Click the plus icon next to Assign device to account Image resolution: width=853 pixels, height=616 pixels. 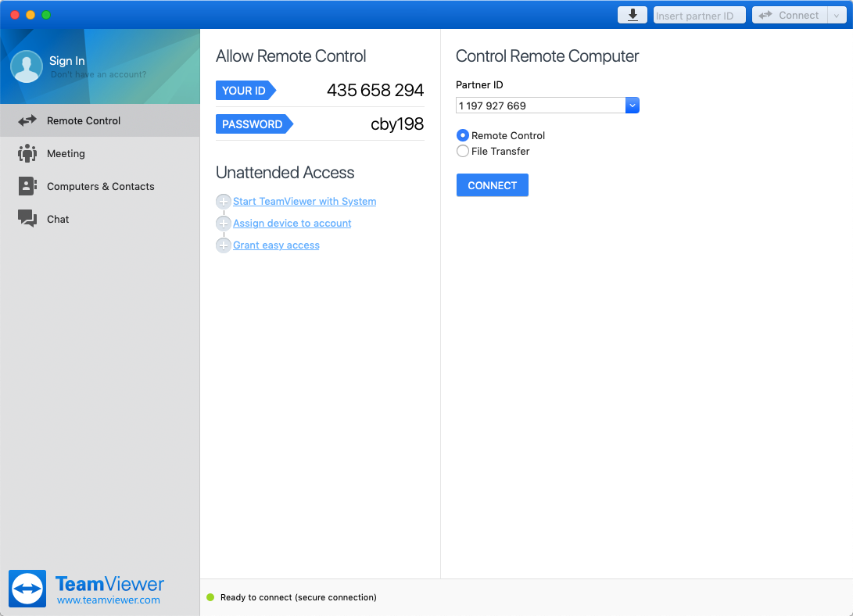click(224, 223)
